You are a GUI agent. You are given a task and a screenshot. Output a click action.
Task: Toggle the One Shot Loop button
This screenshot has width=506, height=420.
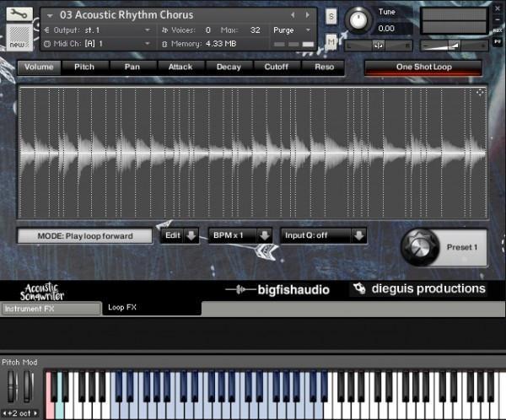[423, 67]
